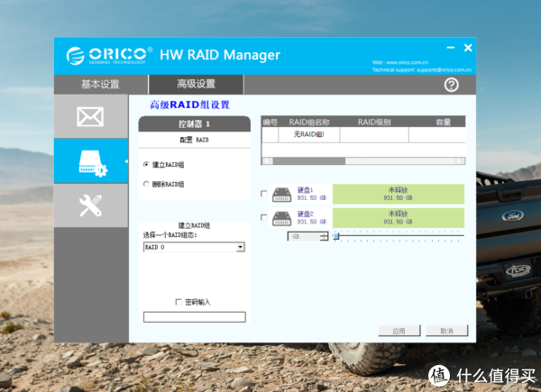The width and height of the screenshot is (541, 392).
Task: Click the ORICO logo
Action: [108, 56]
